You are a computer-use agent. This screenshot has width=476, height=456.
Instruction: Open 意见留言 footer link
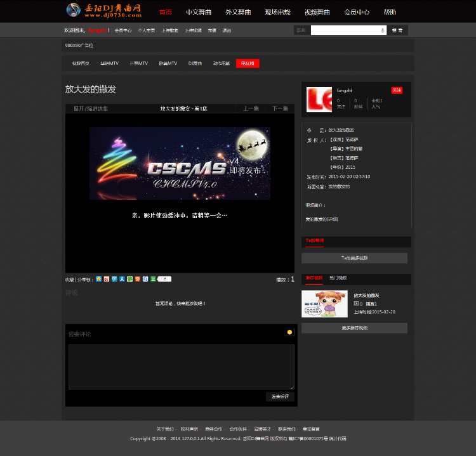311,429
